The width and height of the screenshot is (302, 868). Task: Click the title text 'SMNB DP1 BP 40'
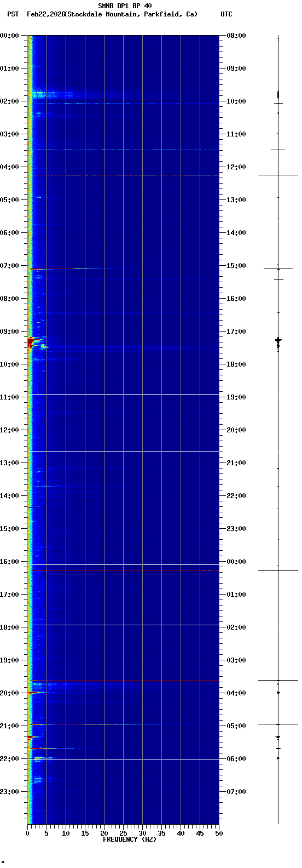point(125,6)
